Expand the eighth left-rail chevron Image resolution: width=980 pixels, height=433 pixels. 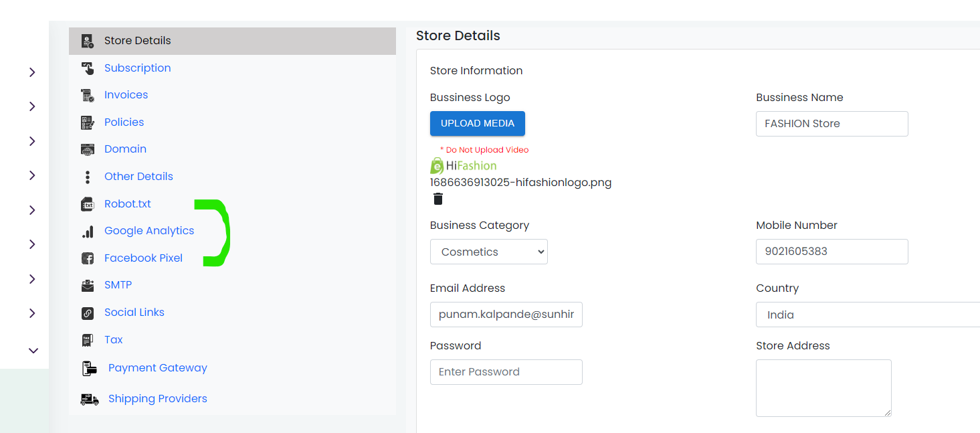tap(32, 313)
